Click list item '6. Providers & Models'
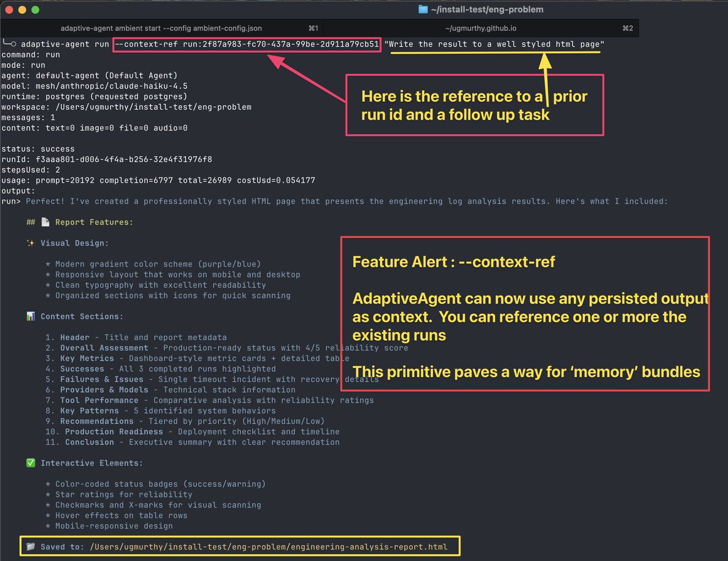Image resolution: width=728 pixels, height=561 pixels. click(170, 390)
